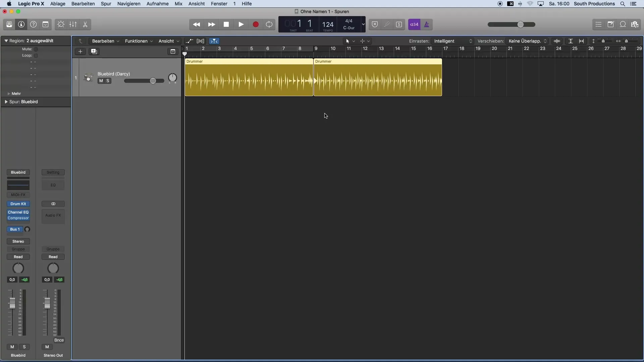Open Editors scissors icon

pyautogui.click(x=85, y=24)
